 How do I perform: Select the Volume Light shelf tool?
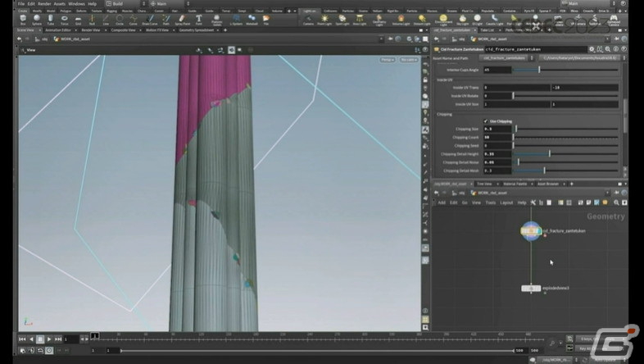tap(401, 20)
